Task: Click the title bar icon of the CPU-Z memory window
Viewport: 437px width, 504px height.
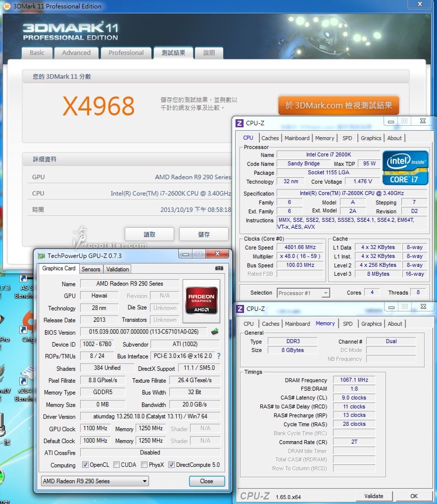Action: click(240, 309)
